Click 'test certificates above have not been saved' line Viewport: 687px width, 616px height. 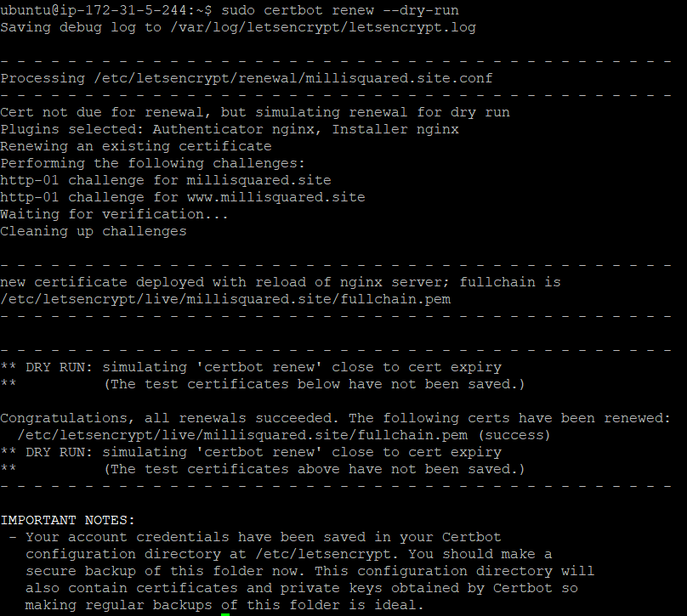pos(263,469)
